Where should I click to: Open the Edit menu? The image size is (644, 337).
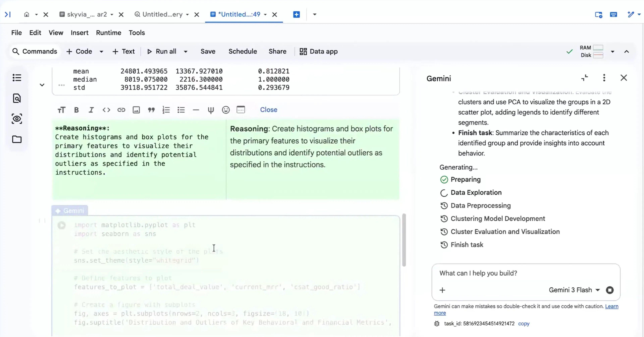click(35, 33)
